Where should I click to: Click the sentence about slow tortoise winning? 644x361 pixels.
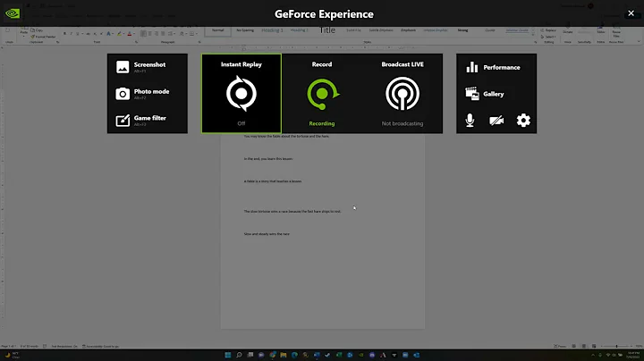(292, 211)
